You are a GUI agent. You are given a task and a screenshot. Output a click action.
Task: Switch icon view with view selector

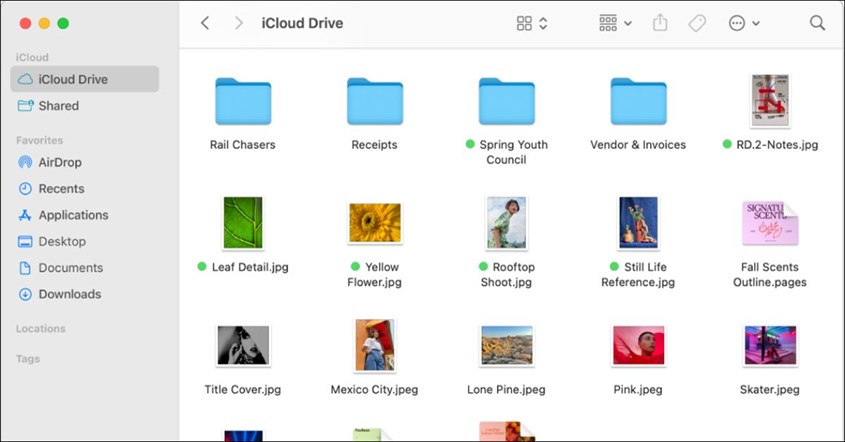pyautogui.click(x=532, y=23)
